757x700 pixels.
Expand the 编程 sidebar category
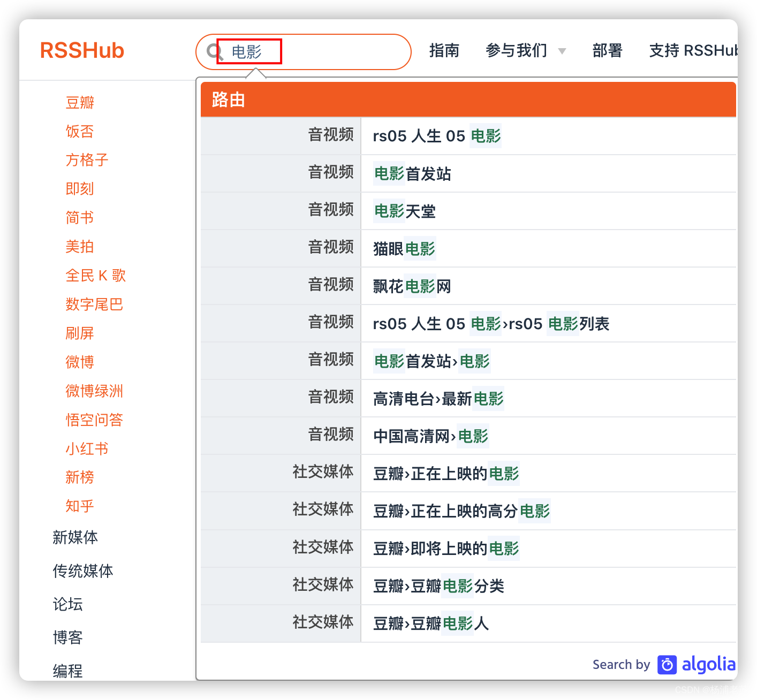point(68,671)
